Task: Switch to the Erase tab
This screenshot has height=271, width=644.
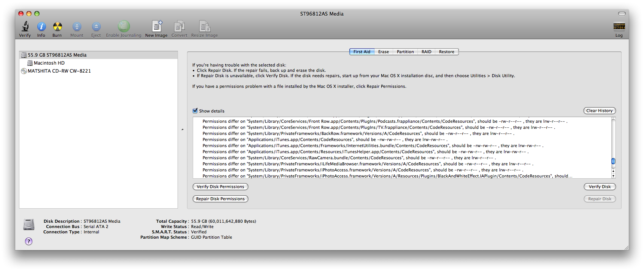Action: 384,52
